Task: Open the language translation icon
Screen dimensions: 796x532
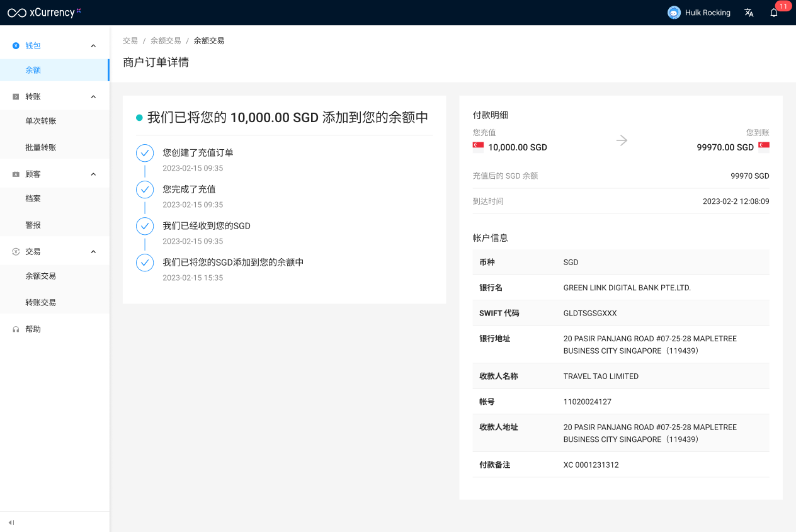Action: pyautogui.click(x=749, y=13)
